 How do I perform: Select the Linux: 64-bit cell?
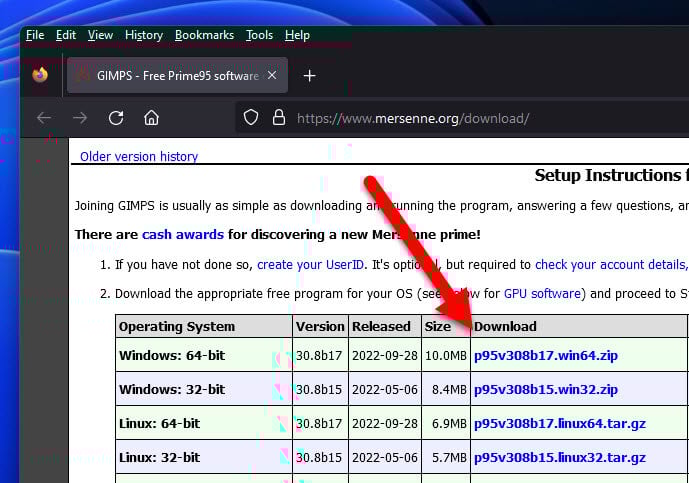tap(204, 423)
